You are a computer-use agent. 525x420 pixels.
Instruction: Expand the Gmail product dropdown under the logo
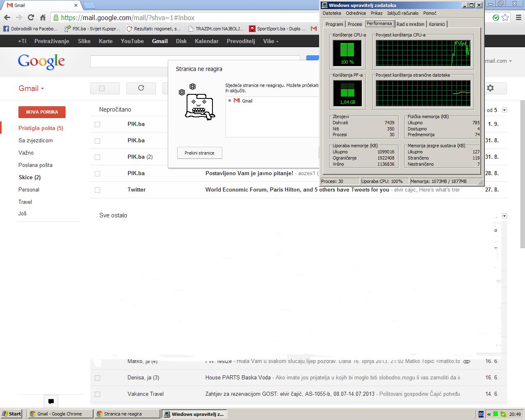(31, 88)
